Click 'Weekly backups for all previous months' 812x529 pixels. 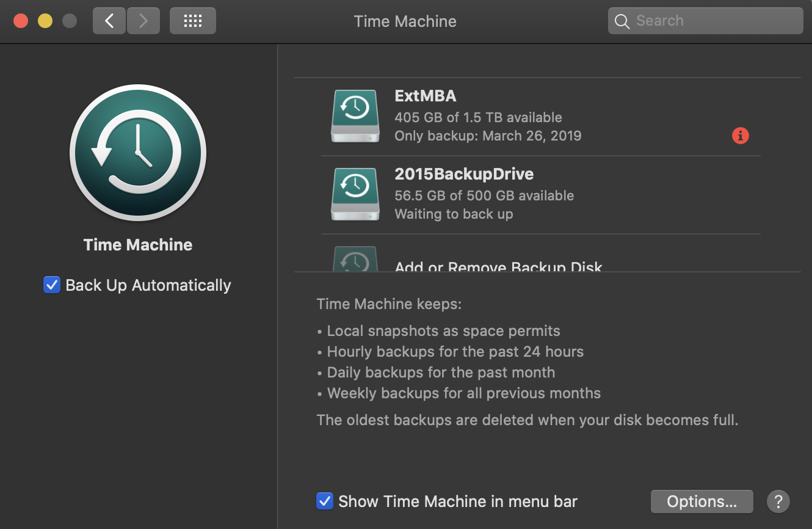pos(464,393)
